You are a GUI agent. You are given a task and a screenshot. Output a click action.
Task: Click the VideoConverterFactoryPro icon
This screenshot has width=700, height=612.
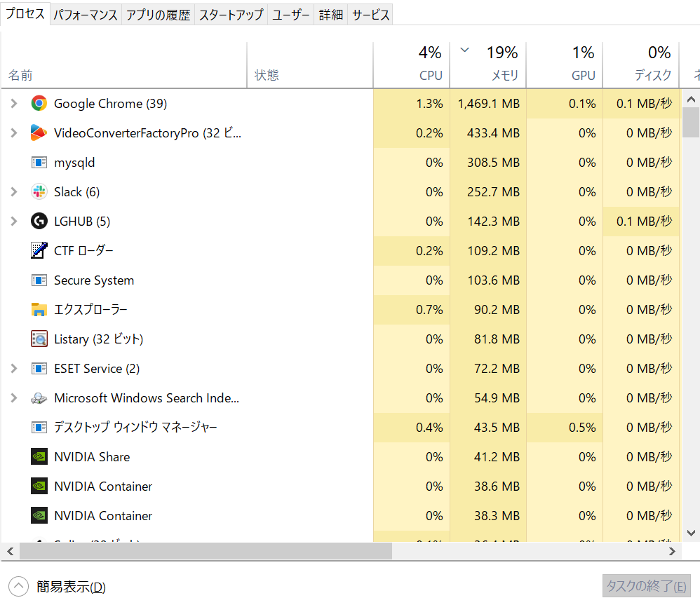coord(39,133)
